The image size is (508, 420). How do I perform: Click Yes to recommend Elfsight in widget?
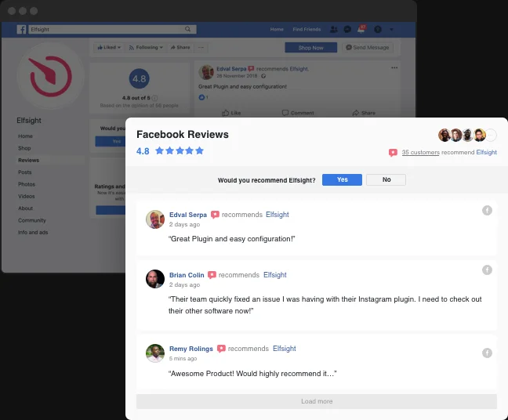(342, 179)
